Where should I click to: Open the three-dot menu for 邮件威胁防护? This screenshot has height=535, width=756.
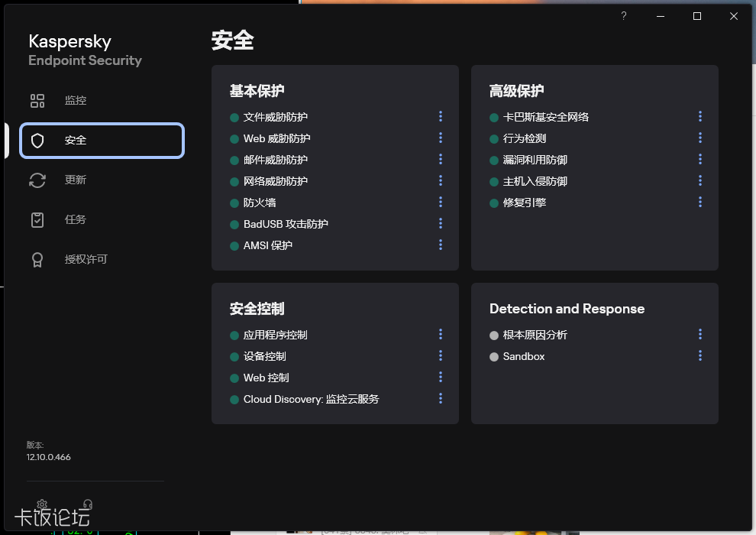[440, 159]
